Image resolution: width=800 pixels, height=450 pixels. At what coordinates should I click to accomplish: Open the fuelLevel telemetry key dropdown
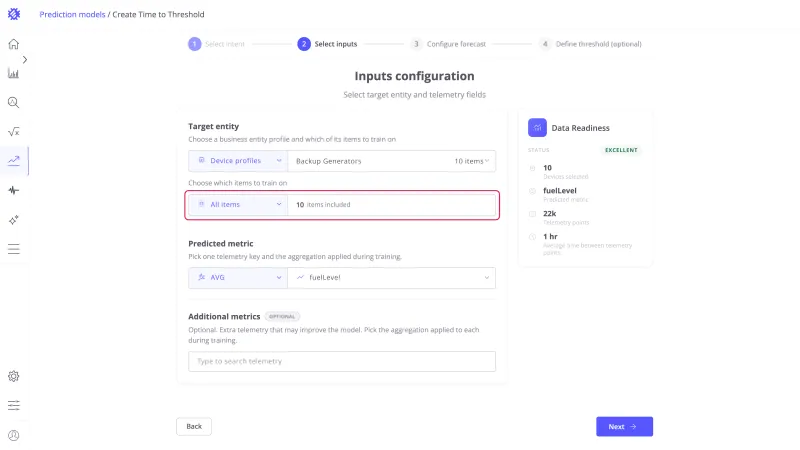point(392,278)
